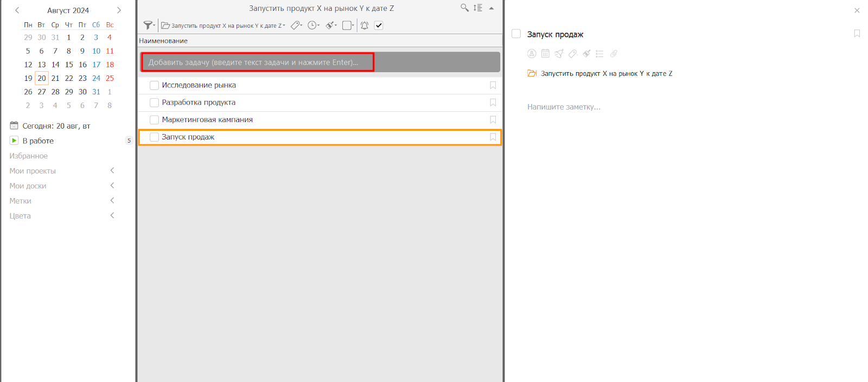Open the project link in the detail panel
Screen dimensions: 868x382
pyautogui.click(x=607, y=73)
